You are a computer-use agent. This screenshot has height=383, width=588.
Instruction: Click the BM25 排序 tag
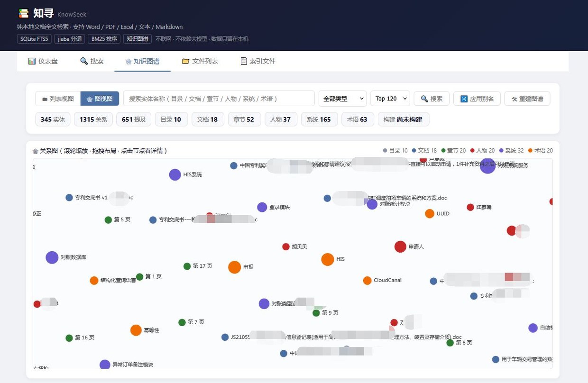(x=104, y=39)
